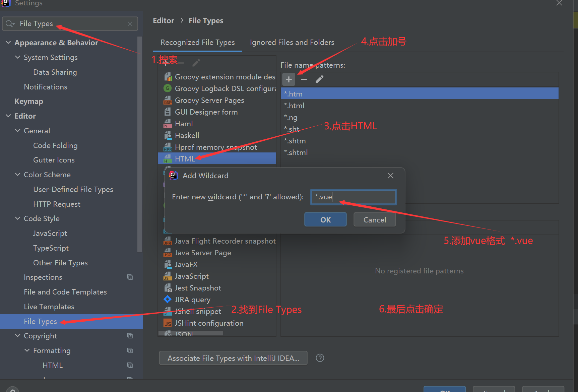Collapse the Appearance & Behavior section
Viewport: 578px width, 392px height.
pos(8,43)
